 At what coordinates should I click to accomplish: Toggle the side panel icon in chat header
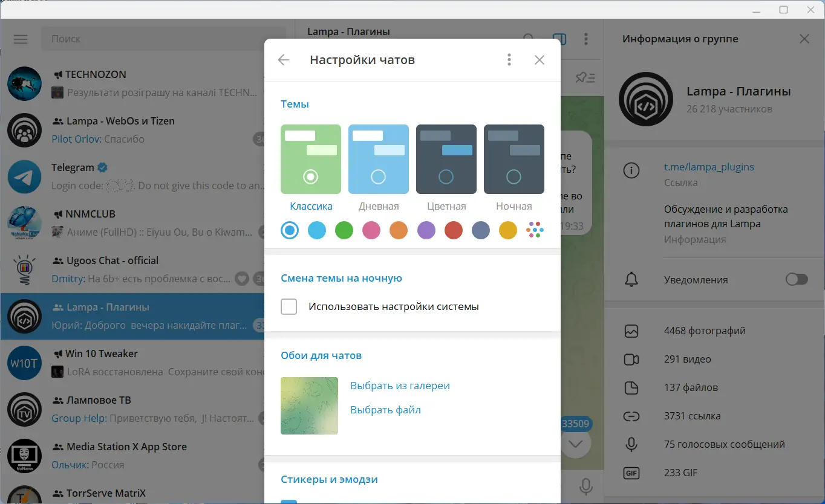pyautogui.click(x=559, y=39)
